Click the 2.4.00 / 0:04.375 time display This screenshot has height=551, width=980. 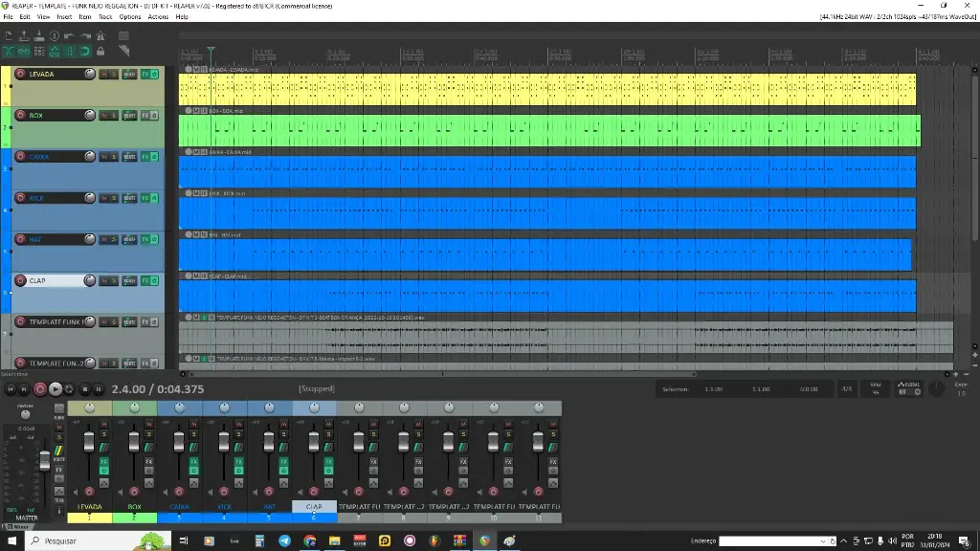[x=158, y=389]
